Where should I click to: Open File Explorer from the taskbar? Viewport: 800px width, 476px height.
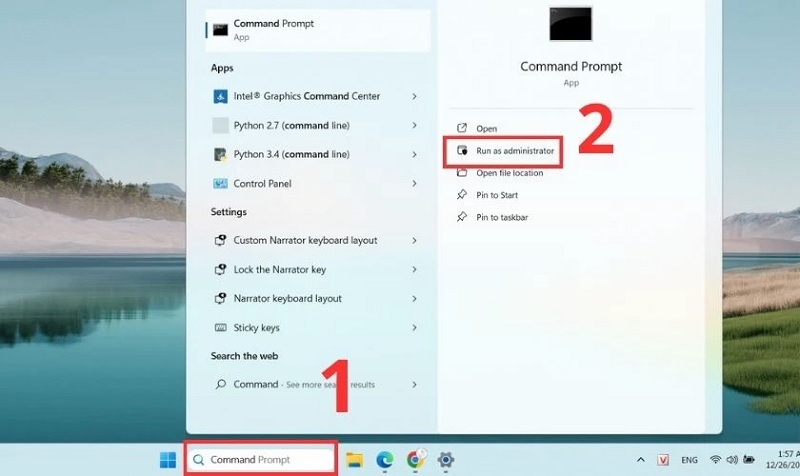[x=354, y=460]
